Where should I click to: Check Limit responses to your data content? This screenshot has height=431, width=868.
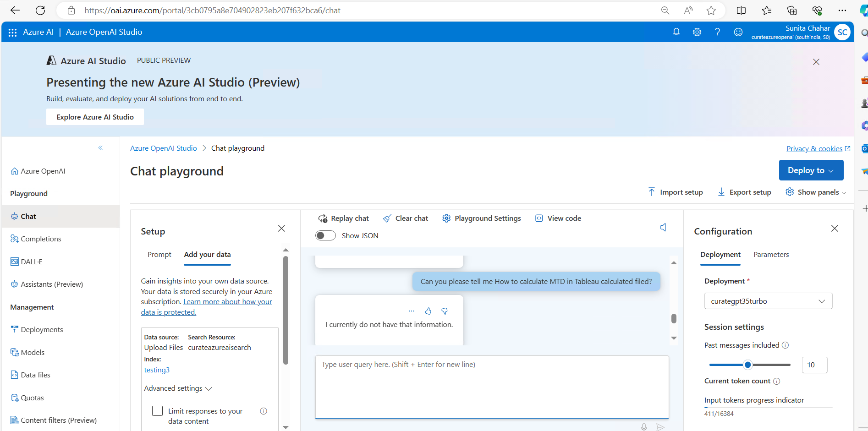click(x=157, y=411)
